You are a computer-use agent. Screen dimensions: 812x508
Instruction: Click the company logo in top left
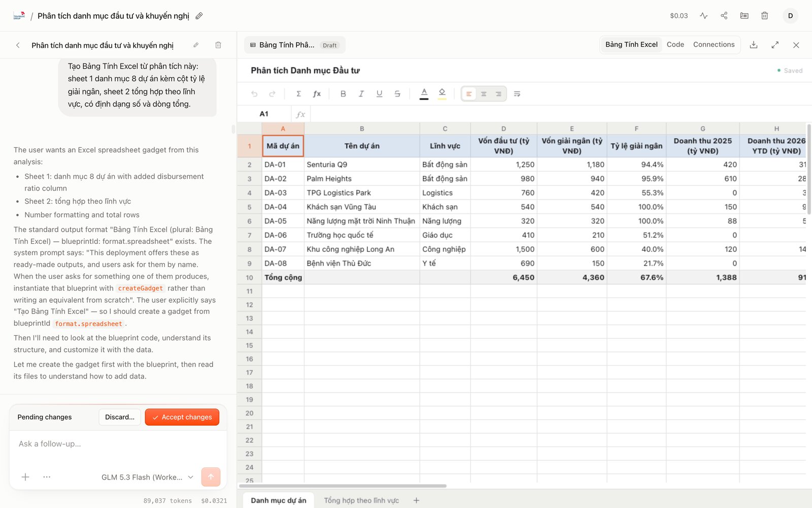[x=19, y=16]
